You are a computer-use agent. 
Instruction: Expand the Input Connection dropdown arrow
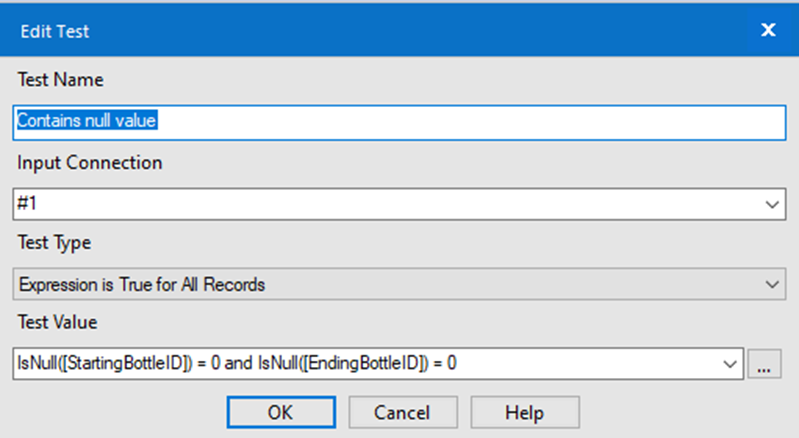pos(772,204)
